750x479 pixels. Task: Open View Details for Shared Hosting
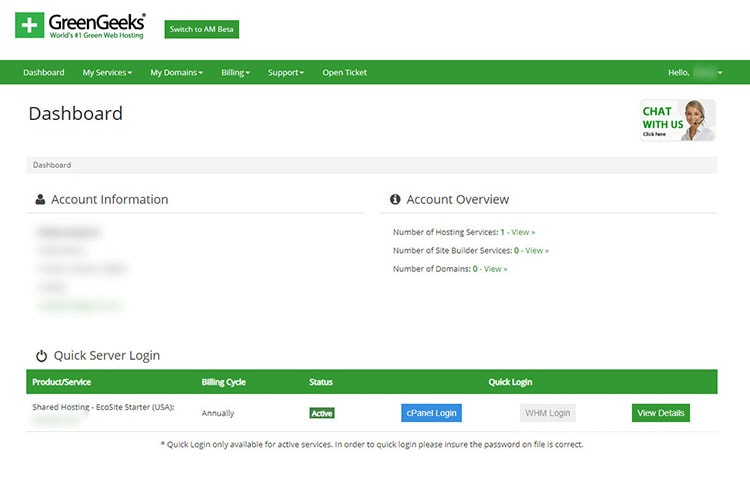661,413
